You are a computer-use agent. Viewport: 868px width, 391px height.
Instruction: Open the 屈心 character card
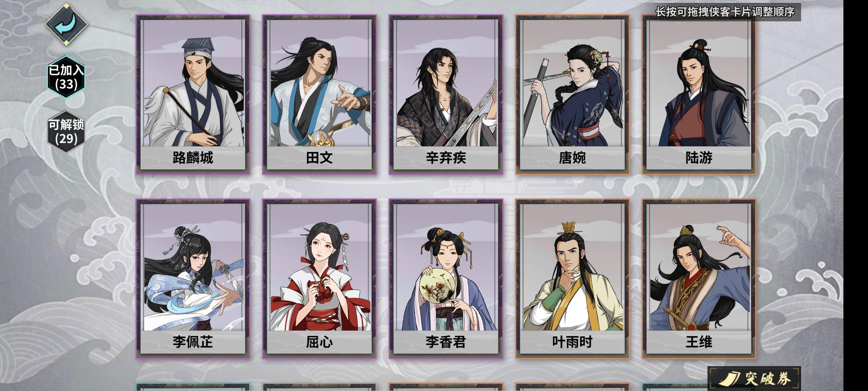[x=319, y=279]
